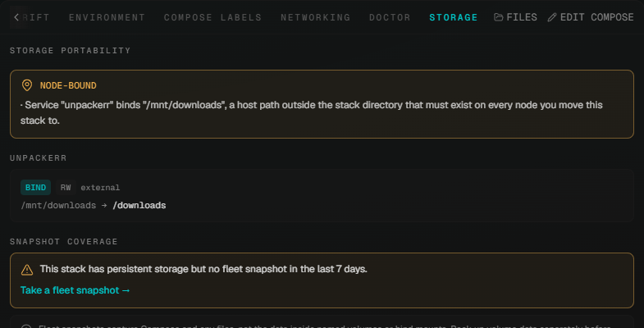The width and height of the screenshot is (644, 328).
Task: Click the warning triangle in Snapshot Coverage
Action: pyautogui.click(x=27, y=270)
